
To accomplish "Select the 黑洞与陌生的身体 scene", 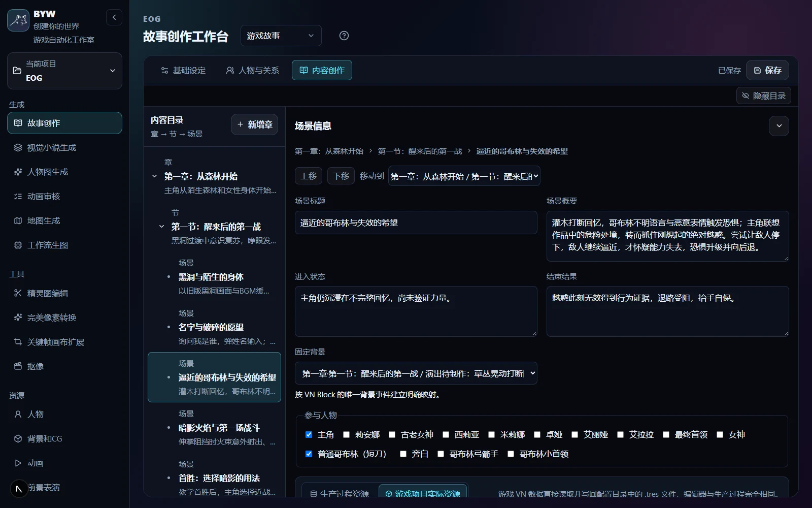I will (x=214, y=277).
